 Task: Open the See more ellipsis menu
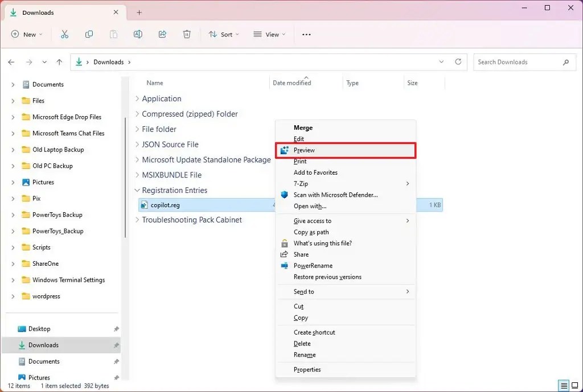point(306,34)
